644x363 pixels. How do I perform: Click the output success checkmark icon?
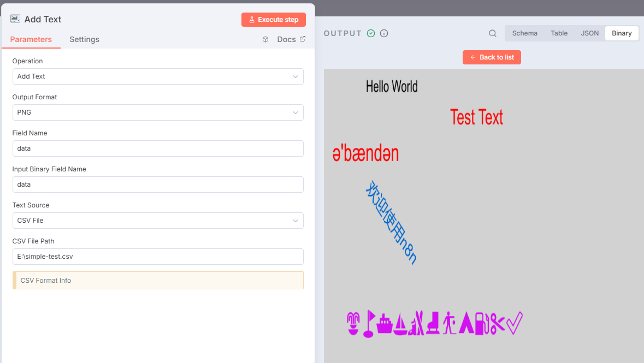click(371, 33)
